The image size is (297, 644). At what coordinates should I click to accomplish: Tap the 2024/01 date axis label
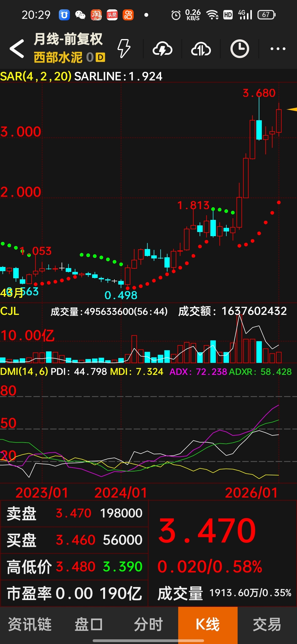point(121,493)
